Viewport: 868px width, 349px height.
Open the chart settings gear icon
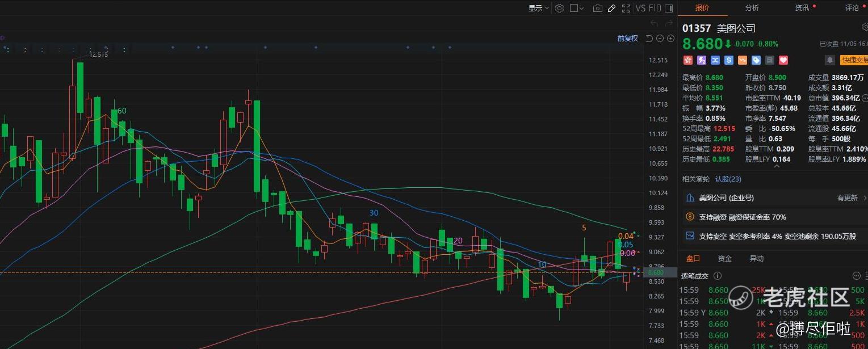click(559, 8)
